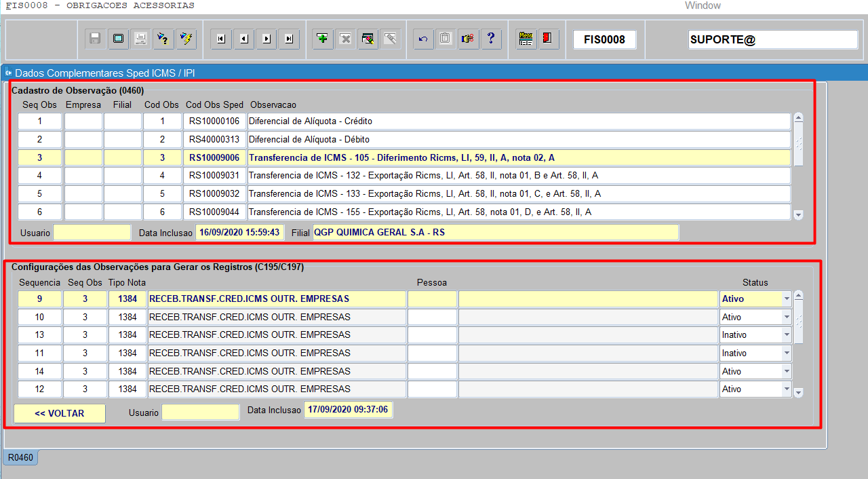868x479 pixels.
Task: Click Cod Obs Sped cell RS10000106
Action: [x=214, y=121]
